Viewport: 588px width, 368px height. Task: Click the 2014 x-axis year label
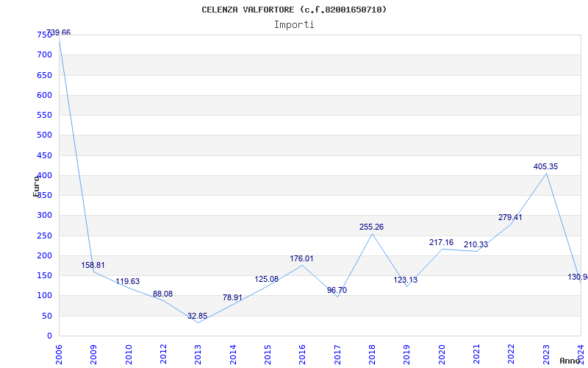(233, 354)
